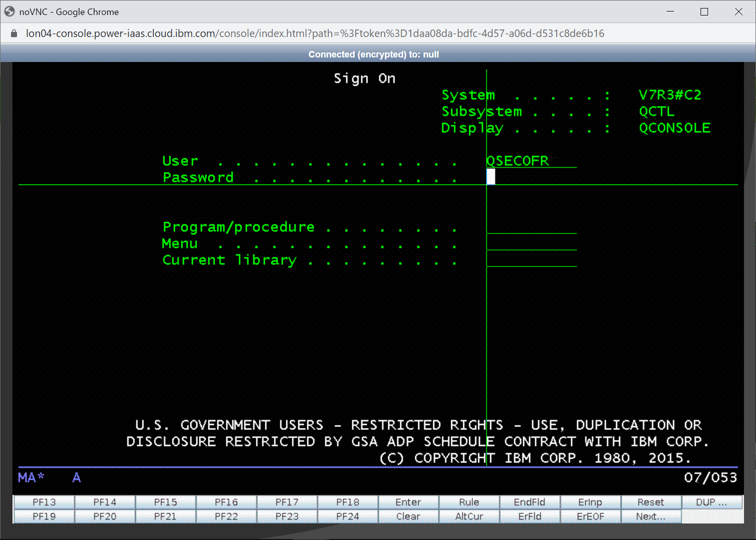Click the display value 'QCONSOLE'

675,128
